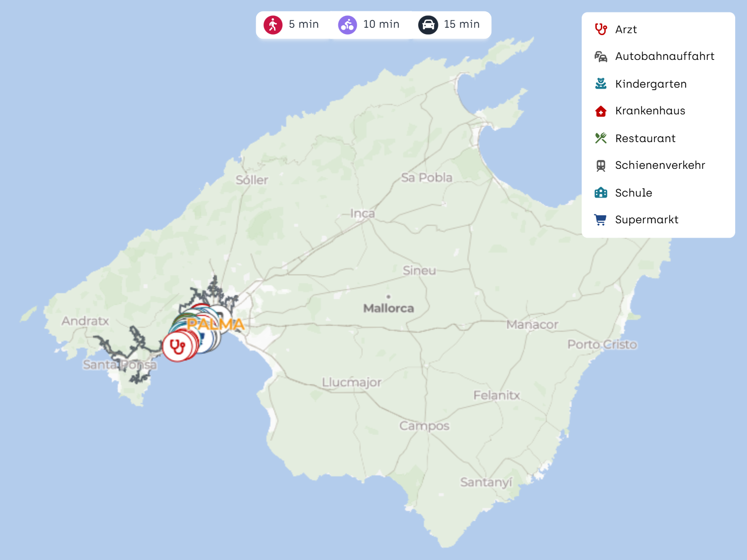Viewport: 747px width, 560px height.
Task: Click the Arzt stethoscope legend icon
Action: [601, 30]
